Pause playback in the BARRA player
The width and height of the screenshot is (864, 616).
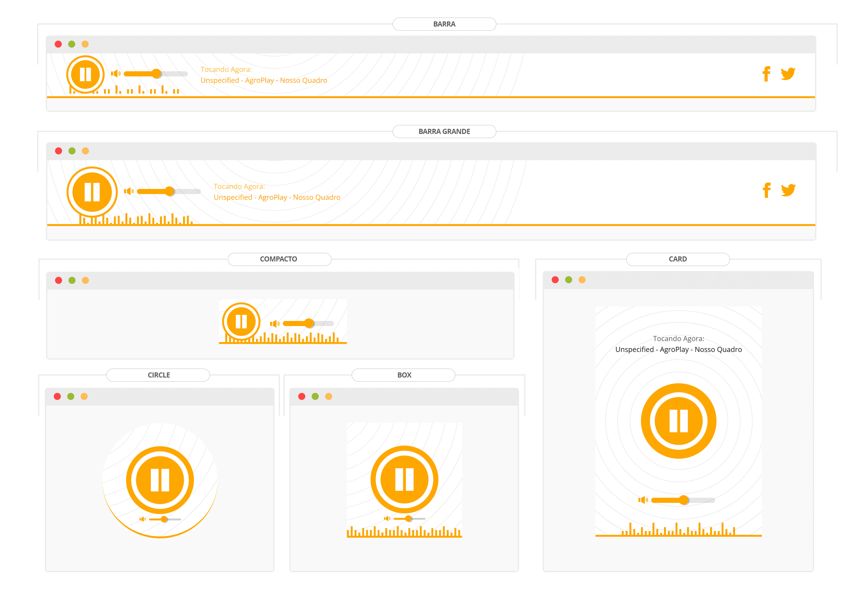[85, 74]
